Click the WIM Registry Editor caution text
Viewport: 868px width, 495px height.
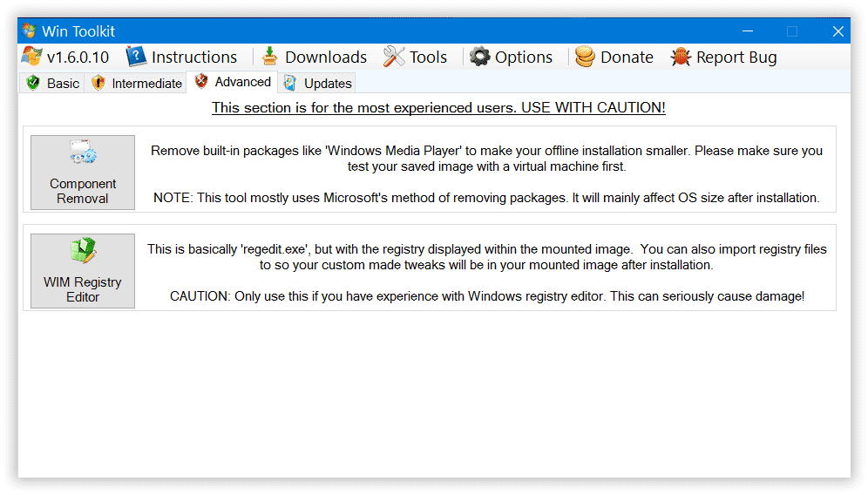(x=486, y=296)
